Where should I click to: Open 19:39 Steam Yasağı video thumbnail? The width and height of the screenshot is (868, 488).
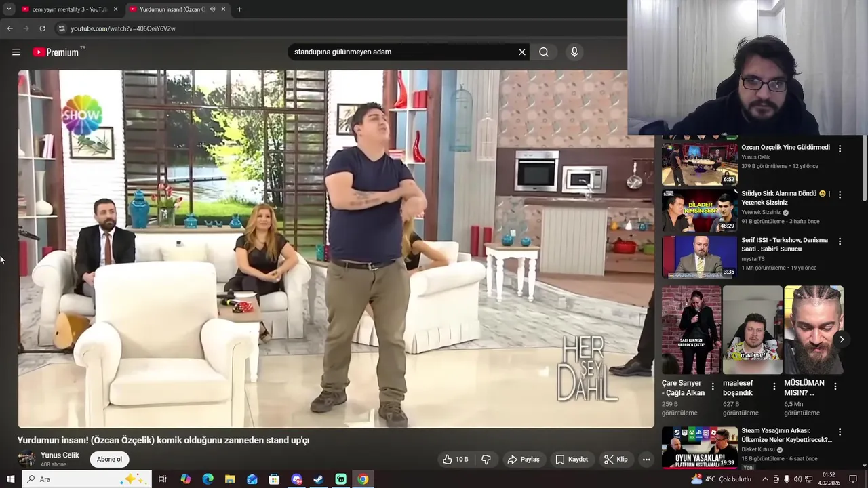(699, 447)
